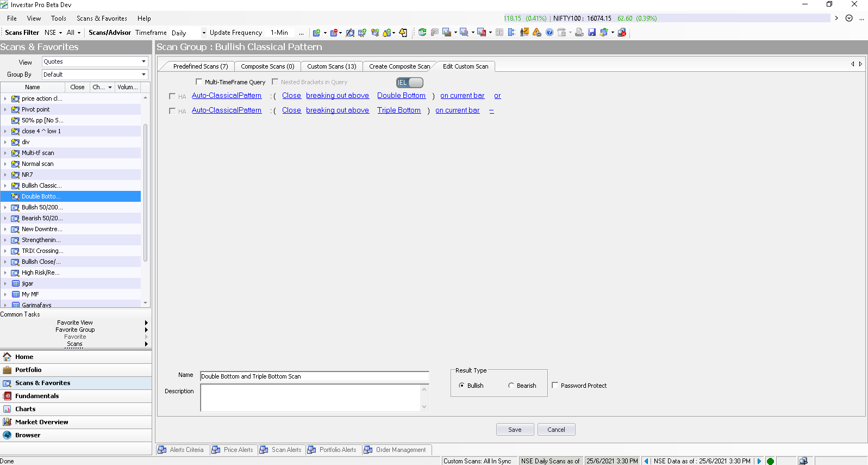Click the blue Help question mark icon
Image resolution: width=868 pixels, height=465 pixels.
click(549, 33)
